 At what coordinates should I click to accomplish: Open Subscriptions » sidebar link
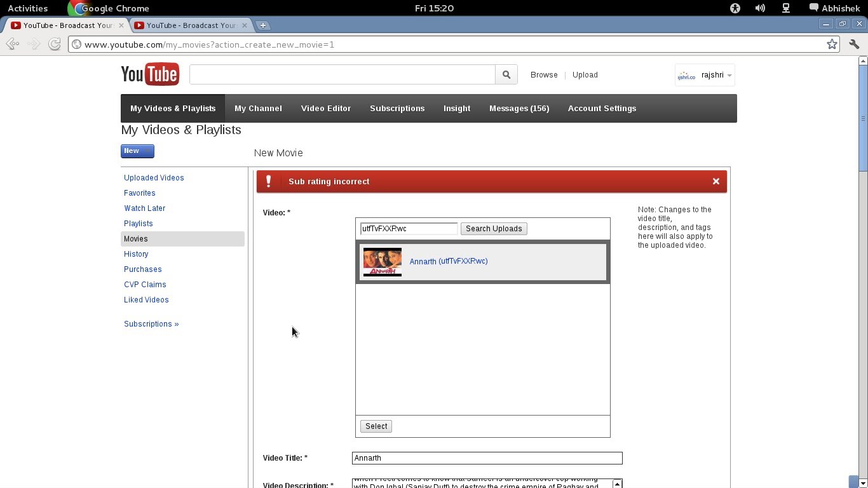click(151, 324)
